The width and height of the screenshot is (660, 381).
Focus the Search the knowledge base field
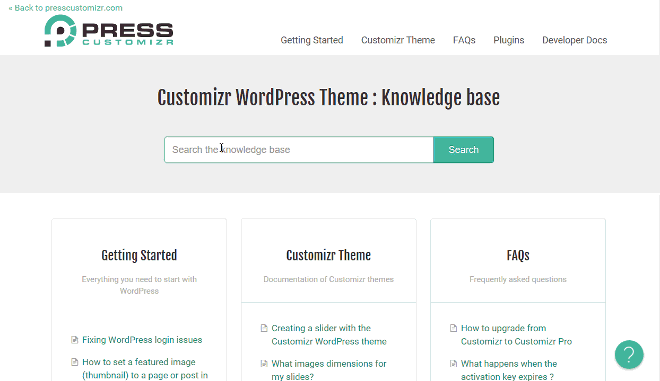click(x=299, y=149)
